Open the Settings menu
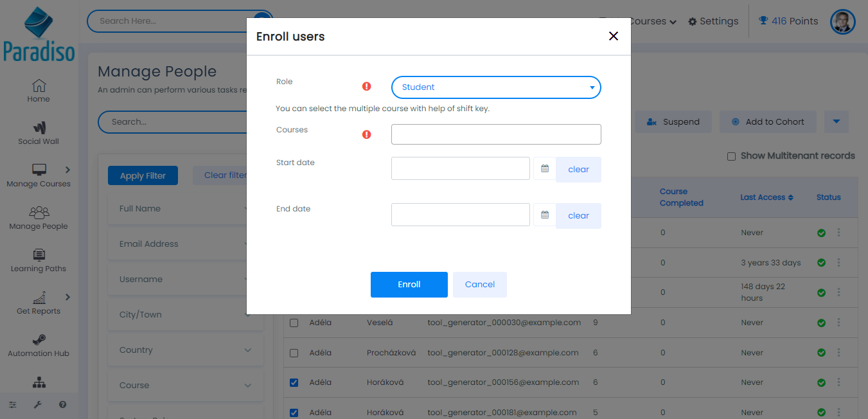 [x=713, y=21]
